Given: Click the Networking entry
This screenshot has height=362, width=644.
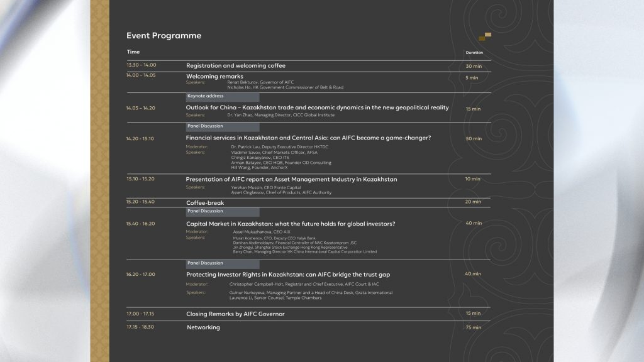Looking at the screenshot, I should (203, 327).
